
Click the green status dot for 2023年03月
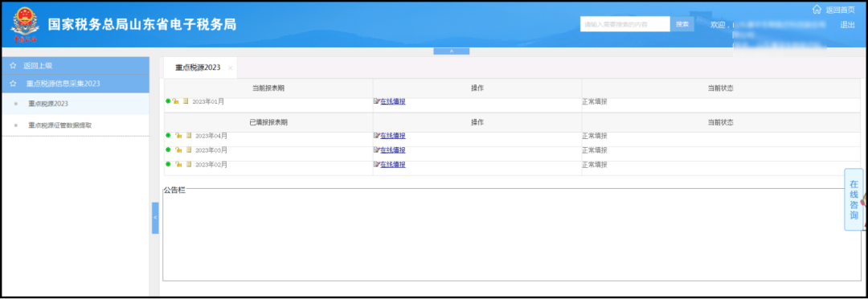(x=168, y=149)
